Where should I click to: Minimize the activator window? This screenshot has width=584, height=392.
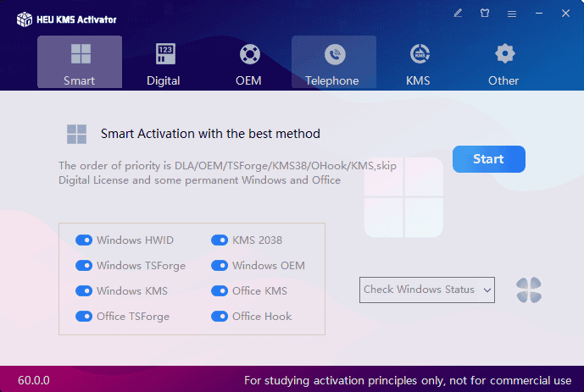(x=539, y=14)
